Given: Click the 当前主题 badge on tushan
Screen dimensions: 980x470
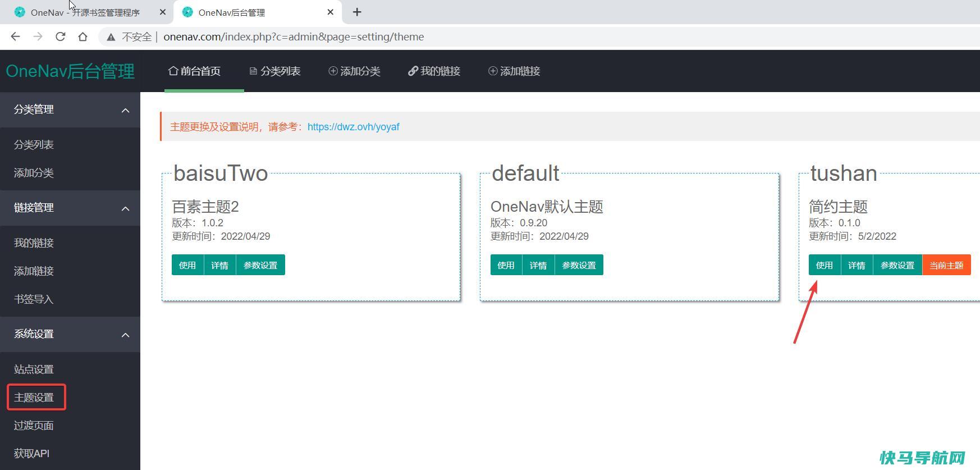Looking at the screenshot, I should click(x=946, y=265).
